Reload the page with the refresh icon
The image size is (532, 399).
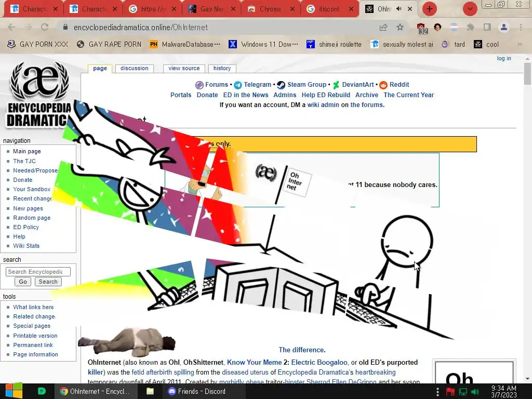click(45, 27)
